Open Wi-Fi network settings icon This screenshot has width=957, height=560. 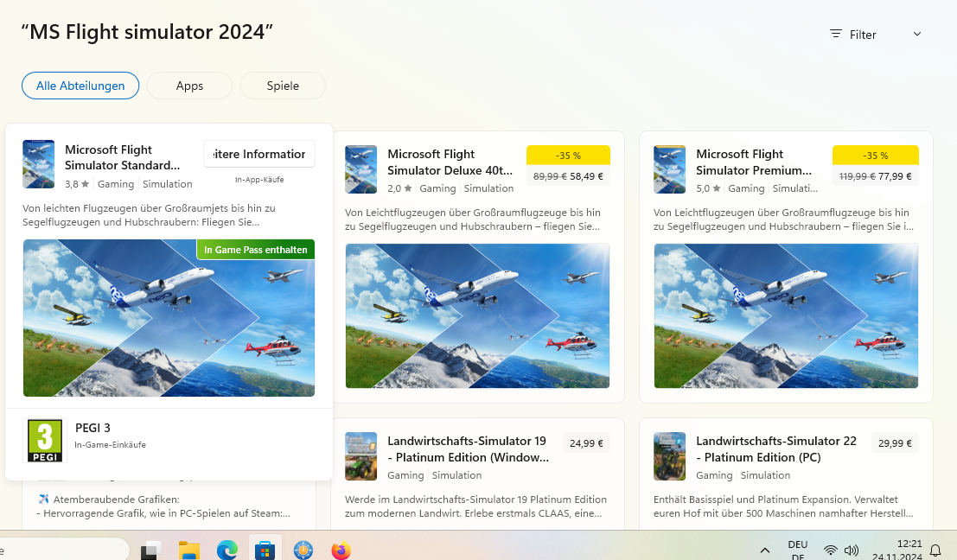(x=830, y=550)
